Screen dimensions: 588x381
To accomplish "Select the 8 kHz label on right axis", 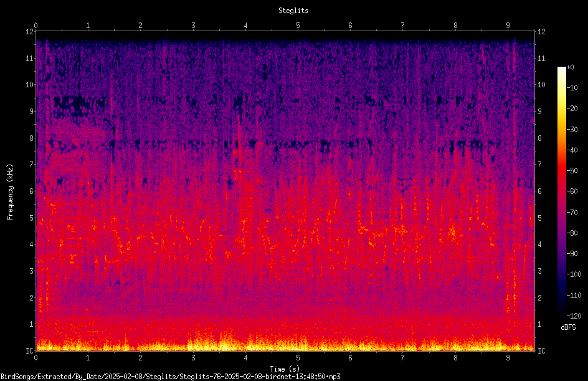I will [539, 138].
